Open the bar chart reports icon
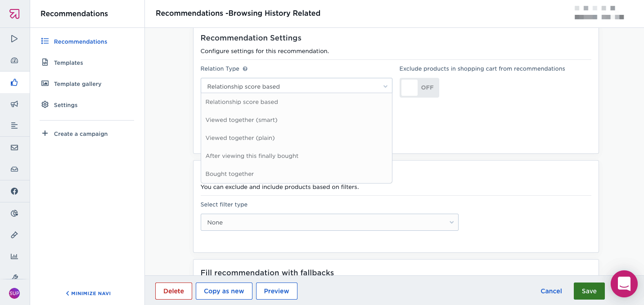This screenshot has height=305, width=644. click(x=14, y=256)
